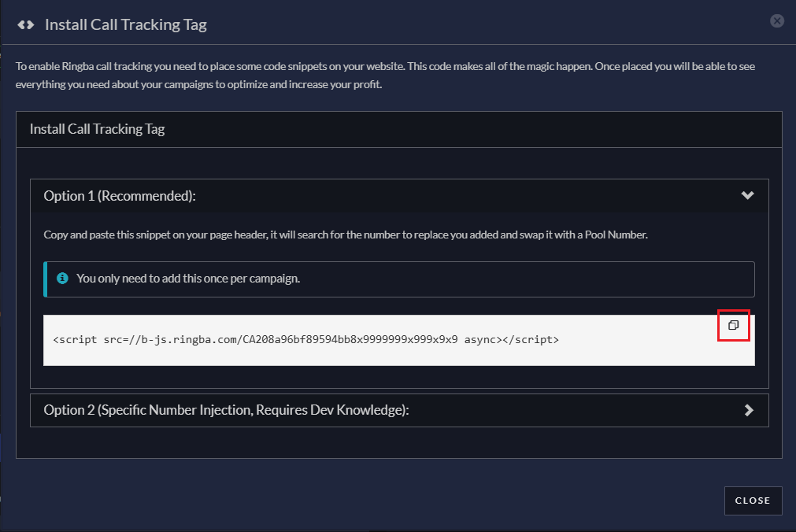Click 'You only need to add this once per campaign'

click(188, 279)
